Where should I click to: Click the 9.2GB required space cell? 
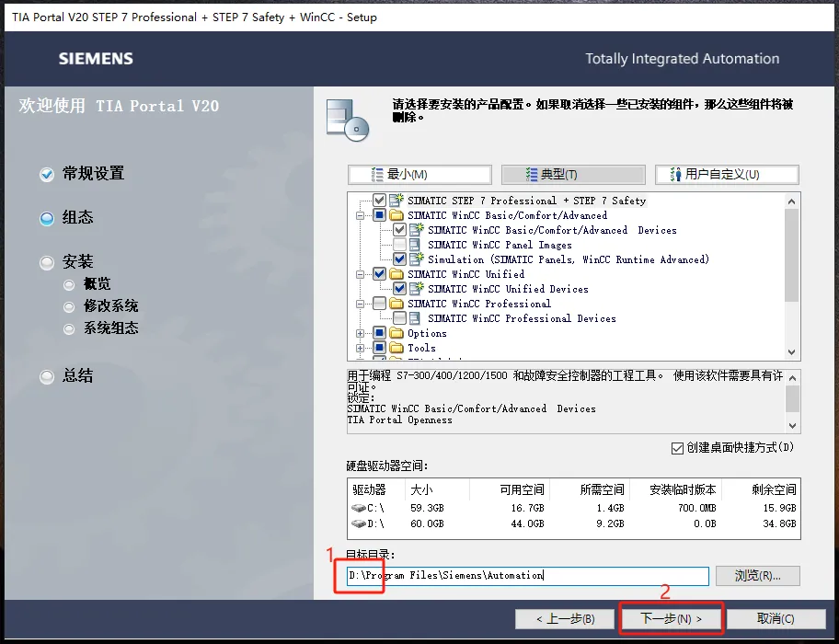(610, 523)
